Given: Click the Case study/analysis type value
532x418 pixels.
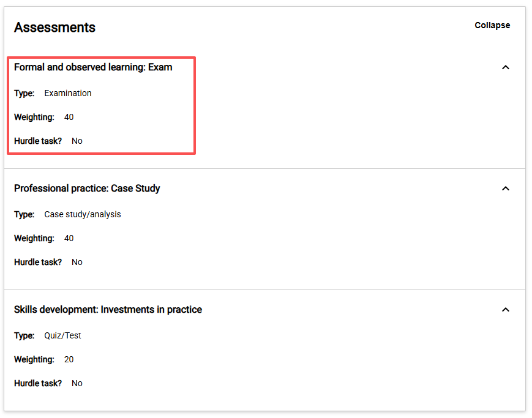Looking at the screenshot, I should tap(83, 215).
